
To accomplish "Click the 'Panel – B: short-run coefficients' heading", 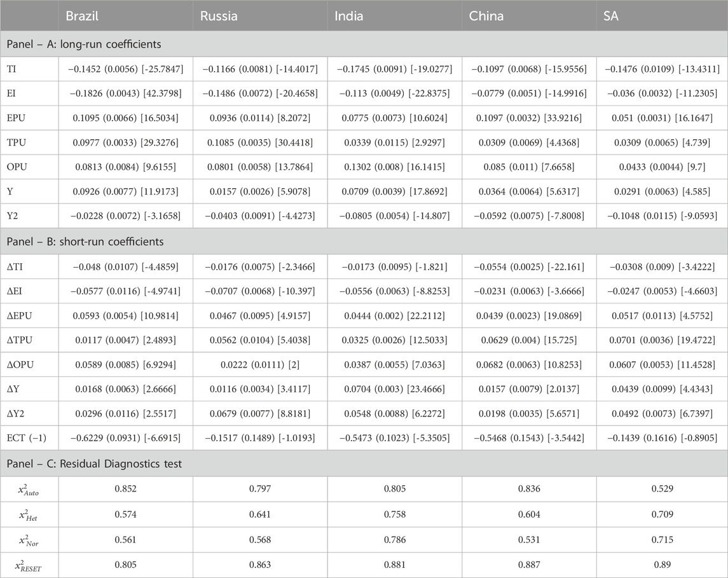I will [85, 242].
